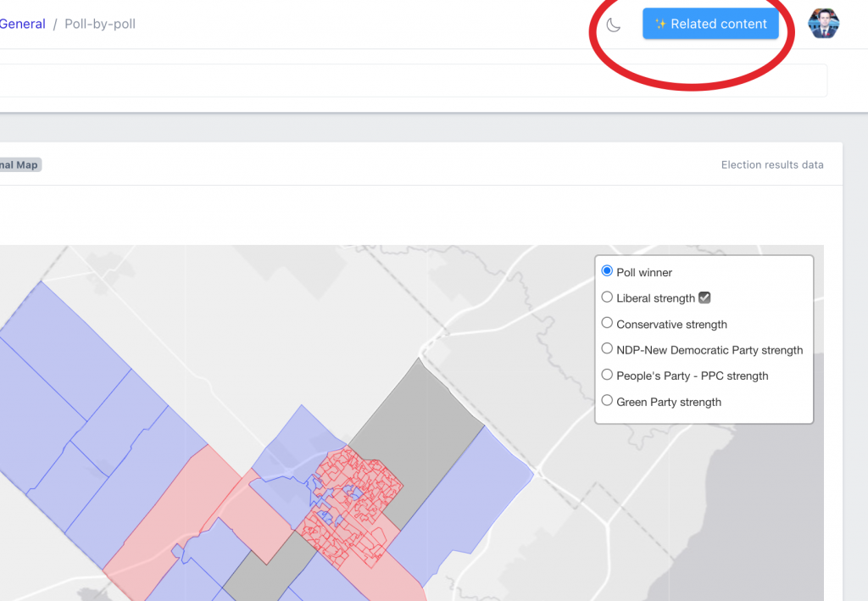The height and width of the screenshot is (601, 868).
Task: Click the Map badge label on the card
Action: coord(20,164)
